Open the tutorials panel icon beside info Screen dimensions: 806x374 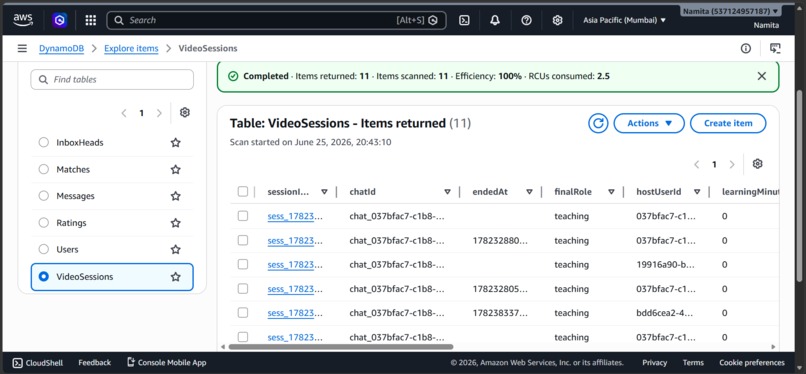pyautogui.click(x=775, y=48)
